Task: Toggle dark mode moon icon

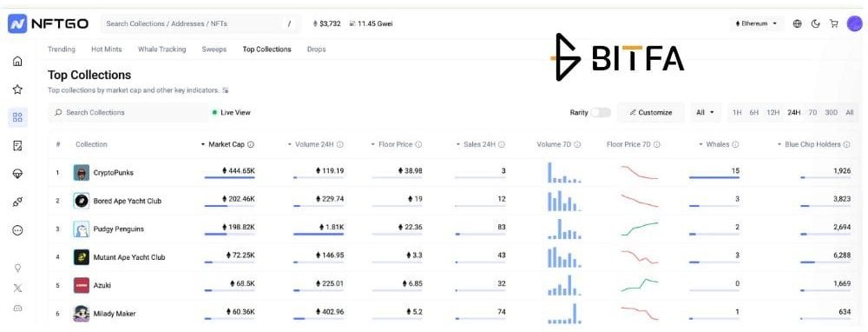Action: click(x=815, y=23)
